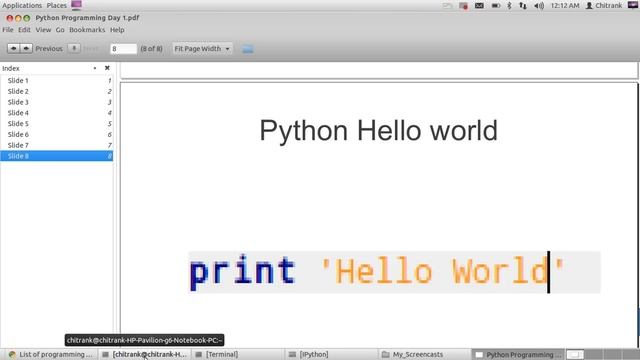The height and width of the screenshot is (360, 640).
Task: Open the View menu
Action: coord(43,30)
